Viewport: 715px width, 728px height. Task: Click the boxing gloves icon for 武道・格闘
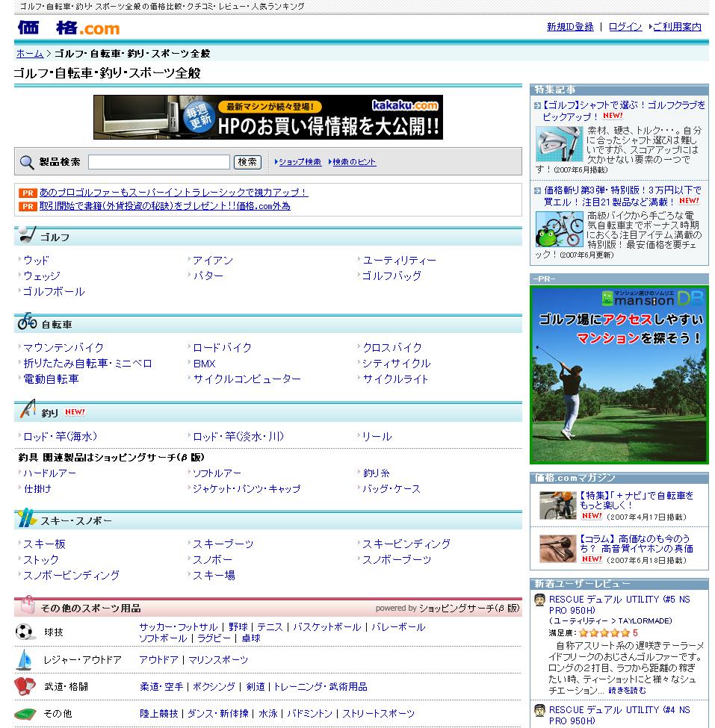(x=25, y=686)
